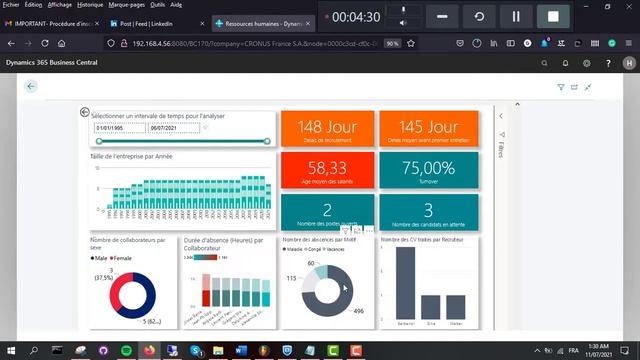This screenshot has width=640, height=360.
Task: Click the right handle of date slider
Action: 267,141
